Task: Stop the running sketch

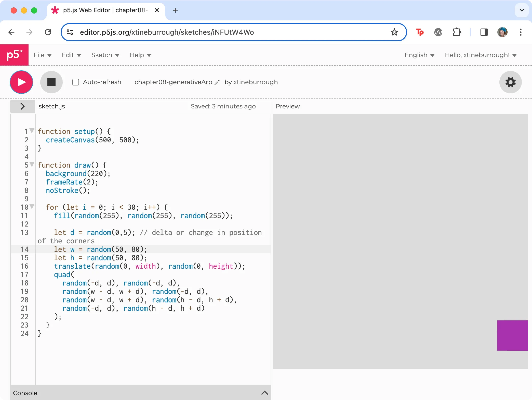Action: point(51,82)
